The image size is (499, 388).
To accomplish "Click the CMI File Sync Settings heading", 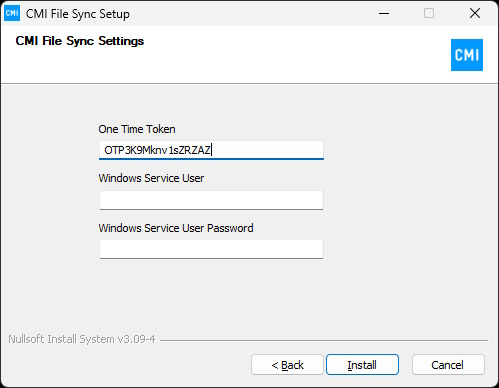I will coord(80,41).
